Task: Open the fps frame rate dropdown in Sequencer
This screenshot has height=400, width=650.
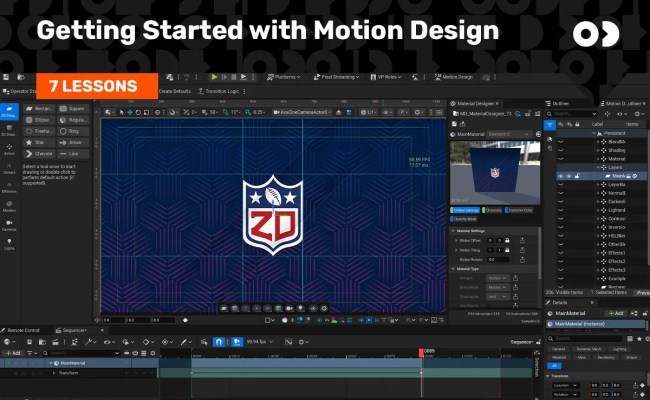Action: [260, 342]
